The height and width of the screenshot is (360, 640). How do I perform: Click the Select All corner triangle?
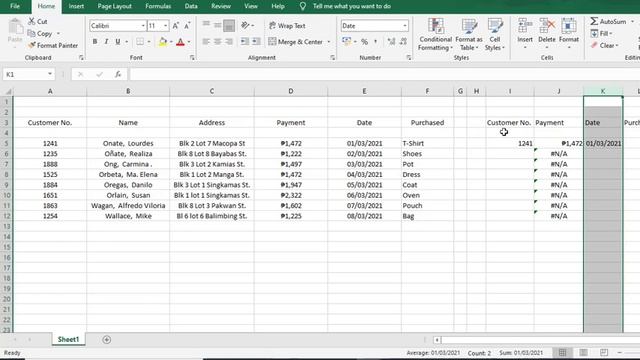point(7,91)
